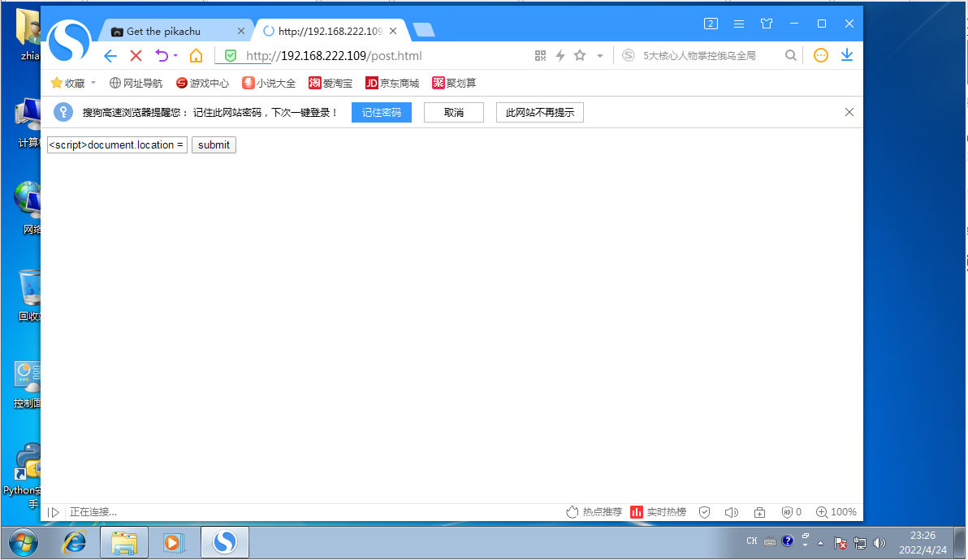
Task: Mute page audio via speaker icon
Action: click(732, 512)
